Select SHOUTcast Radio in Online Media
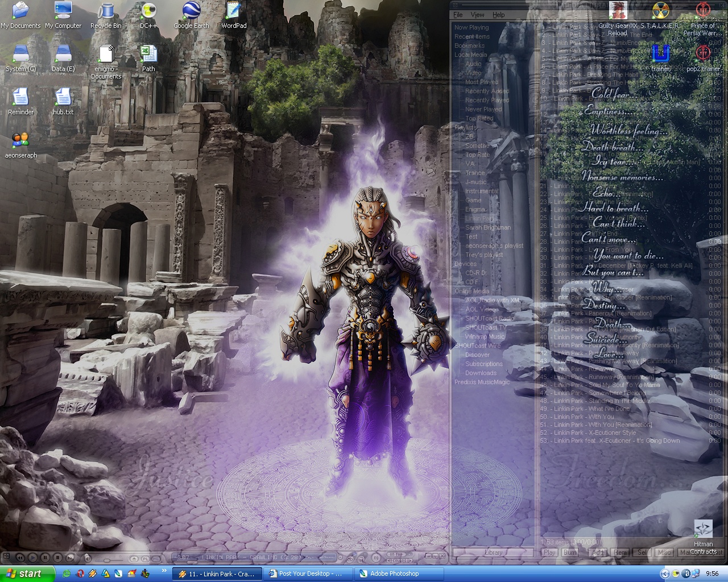728x582 pixels. coord(490,318)
